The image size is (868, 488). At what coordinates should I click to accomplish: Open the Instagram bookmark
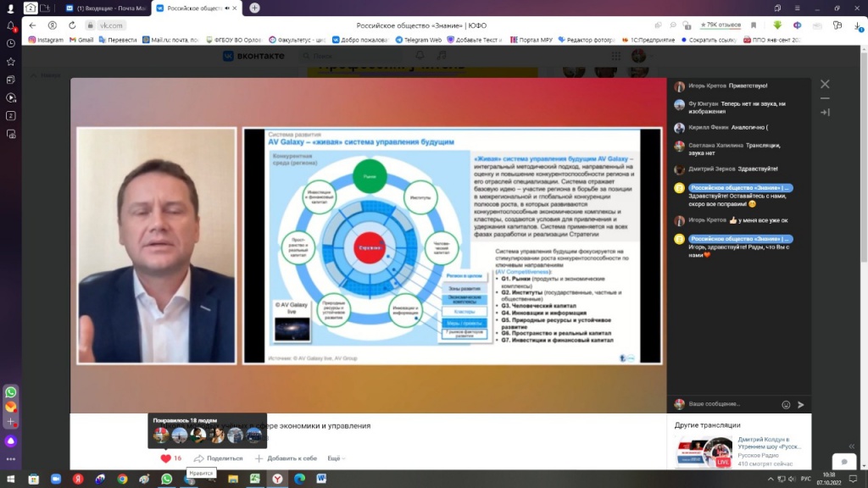[46, 40]
